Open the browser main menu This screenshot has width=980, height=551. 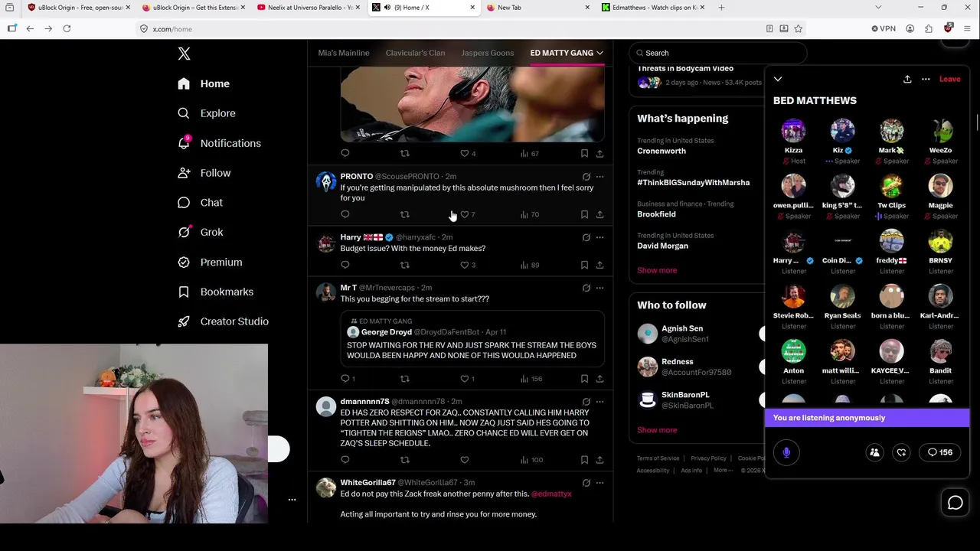tap(968, 28)
